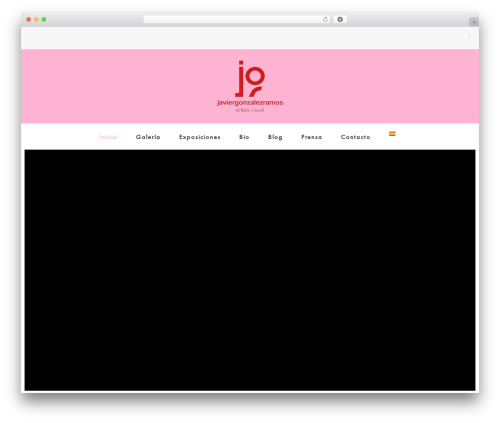Navigate to the Bio page
This screenshot has height=423, width=500.
coord(244,137)
